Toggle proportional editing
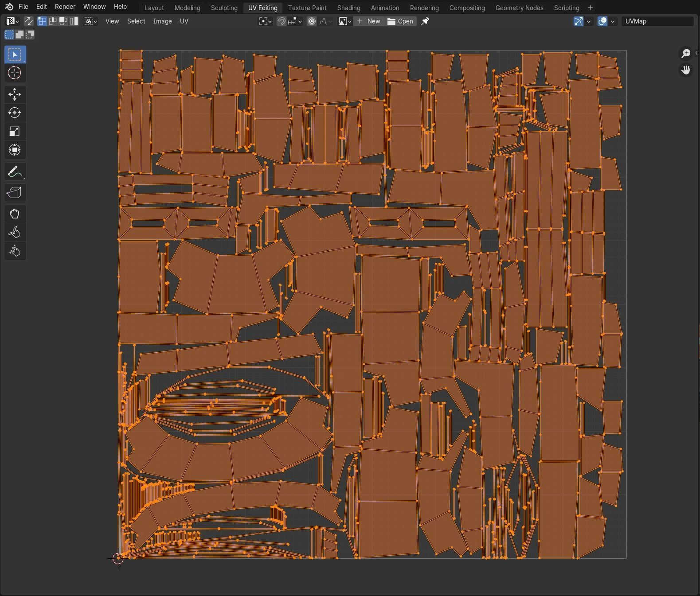This screenshot has width=700, height=596. point(312,21)
